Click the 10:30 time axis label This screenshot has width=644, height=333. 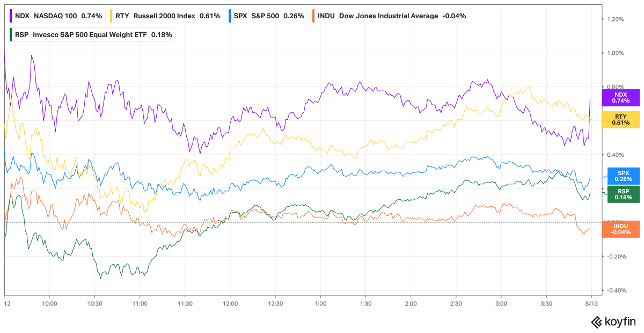click(x=94, y=303)
